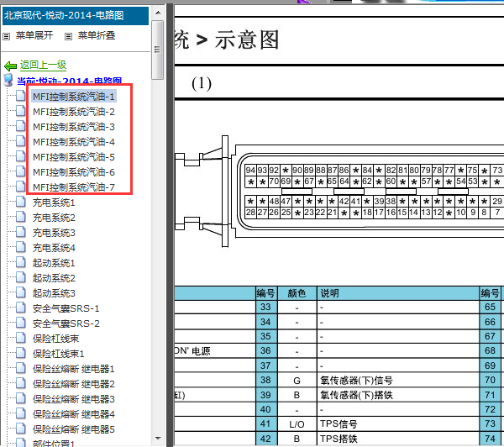The width and height of the screenshot is (504, 447).
Task: Select 充电系统4 in the tree
Action: coord(54,248)
